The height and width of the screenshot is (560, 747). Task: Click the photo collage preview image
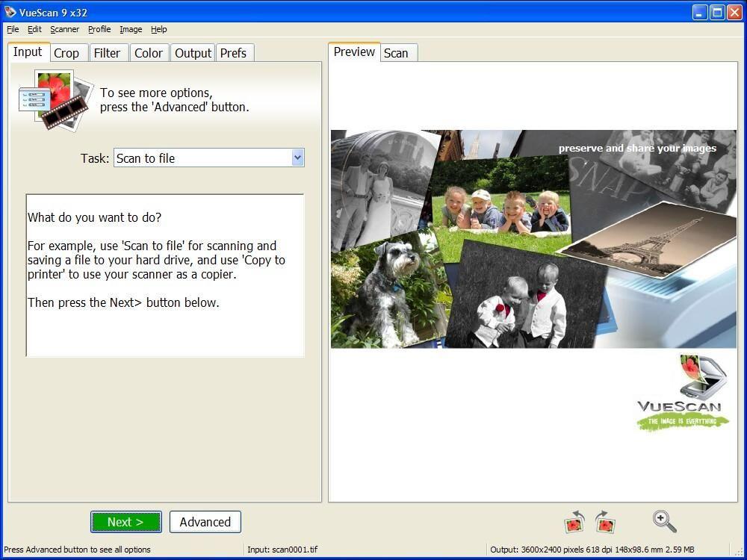coord(533,239)
